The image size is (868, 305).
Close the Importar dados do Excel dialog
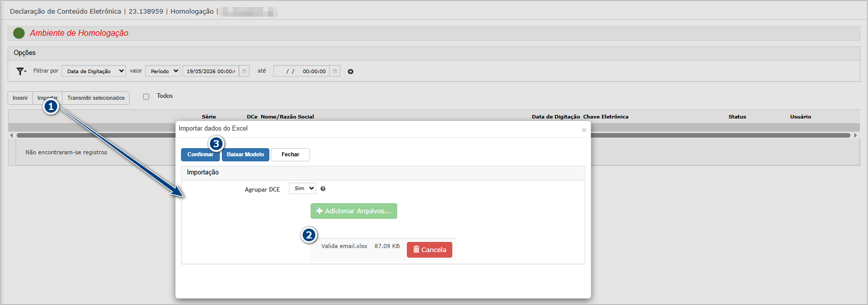[x=584, y=130]
